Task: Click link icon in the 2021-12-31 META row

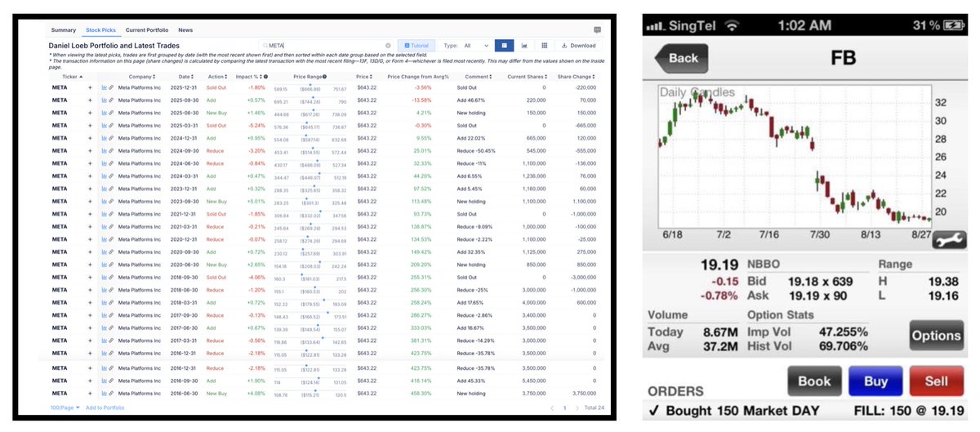Action: [110, 214]
